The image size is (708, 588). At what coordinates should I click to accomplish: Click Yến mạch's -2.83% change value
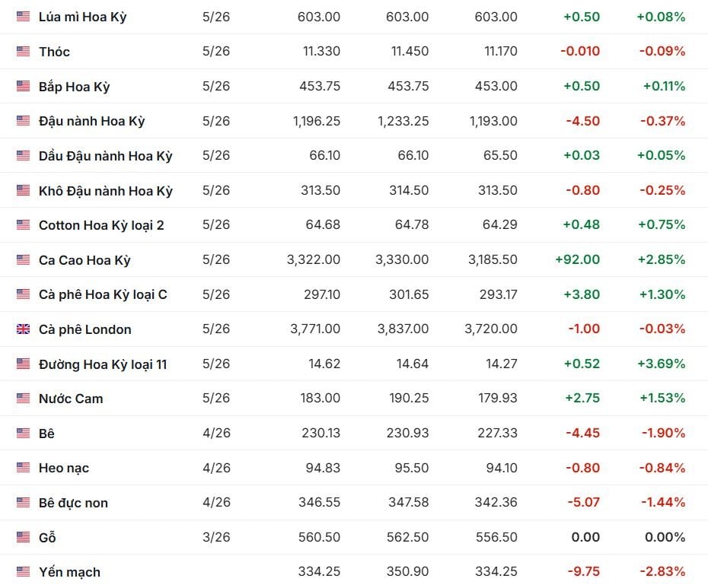point(662,571)
